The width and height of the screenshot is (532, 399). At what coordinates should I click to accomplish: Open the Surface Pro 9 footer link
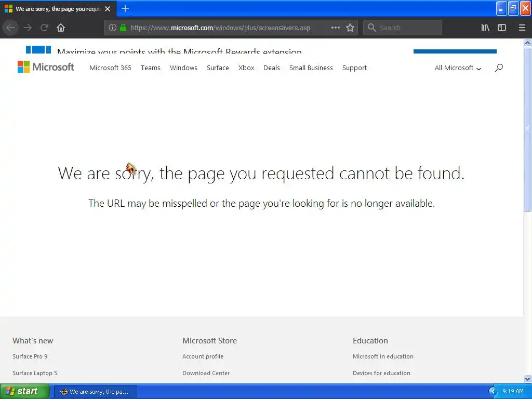coord(30,356)
